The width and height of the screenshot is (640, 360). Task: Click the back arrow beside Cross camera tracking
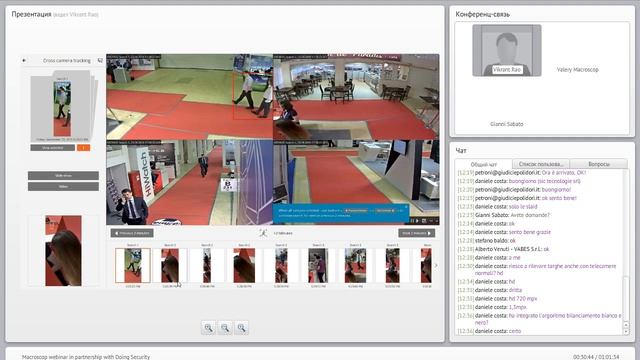click(x=24, y=60)
